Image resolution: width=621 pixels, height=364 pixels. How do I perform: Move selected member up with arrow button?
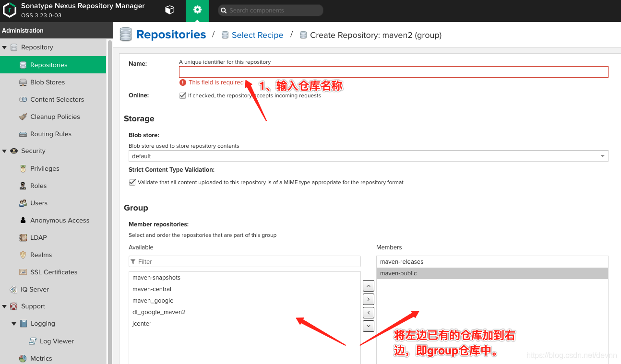pyautogui.click(x=368, y=286)
